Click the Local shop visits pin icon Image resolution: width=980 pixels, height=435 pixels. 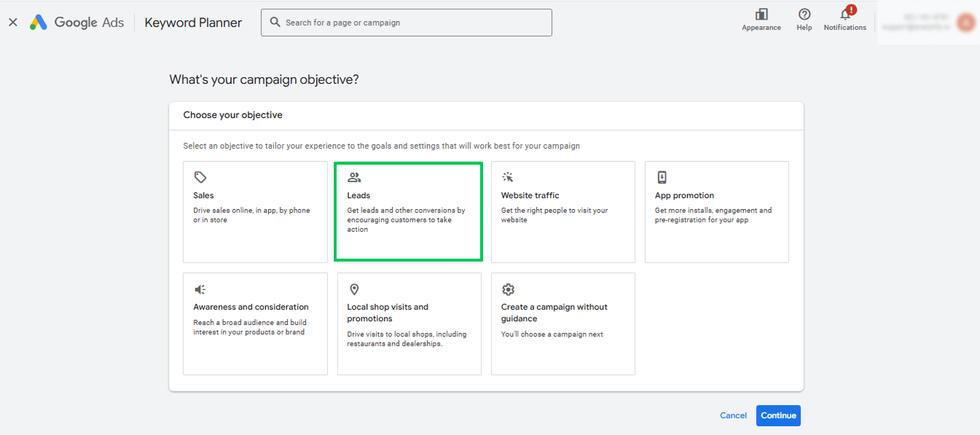click(354, 289)
